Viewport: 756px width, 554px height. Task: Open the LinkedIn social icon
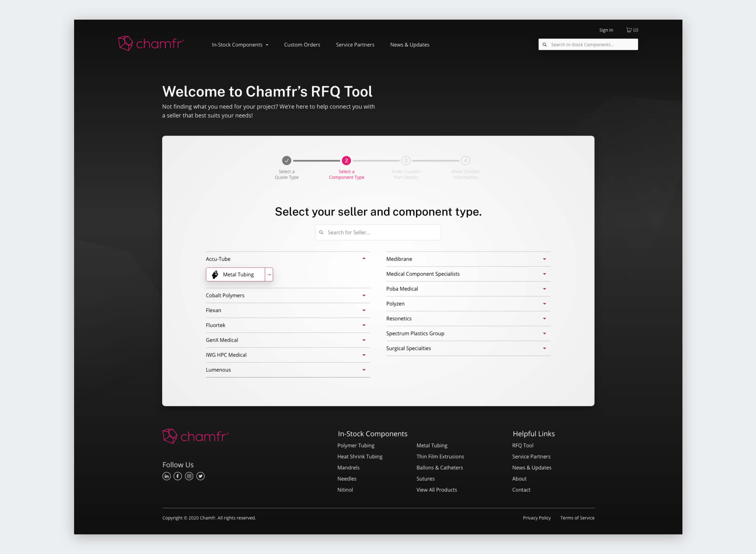click(166, 476)
